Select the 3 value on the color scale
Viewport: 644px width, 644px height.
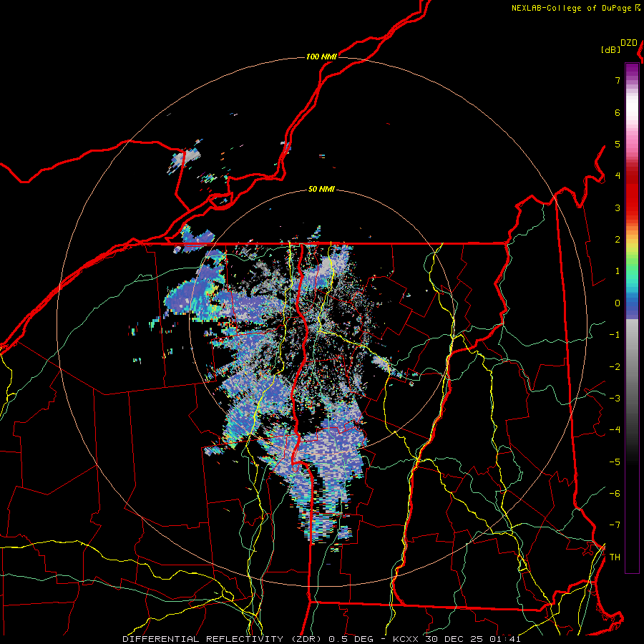[618, 208]
